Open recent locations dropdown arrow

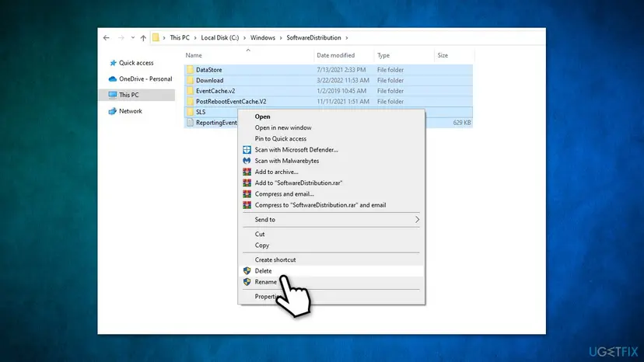[x=133, y=38]
